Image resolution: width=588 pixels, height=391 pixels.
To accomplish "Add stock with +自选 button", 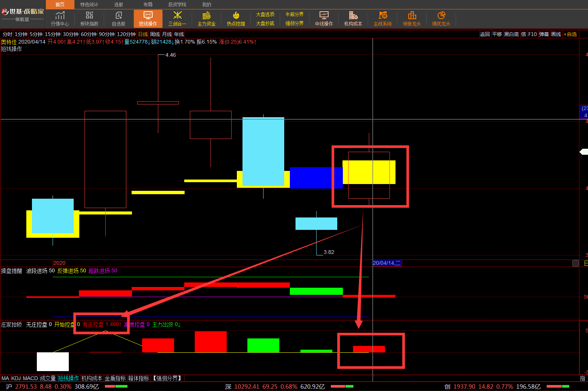I will (570, 34).
